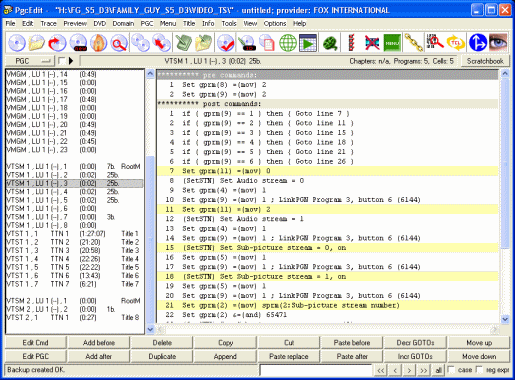Click the search text input field
515x380 pixels.
click(x=316, y=370)
